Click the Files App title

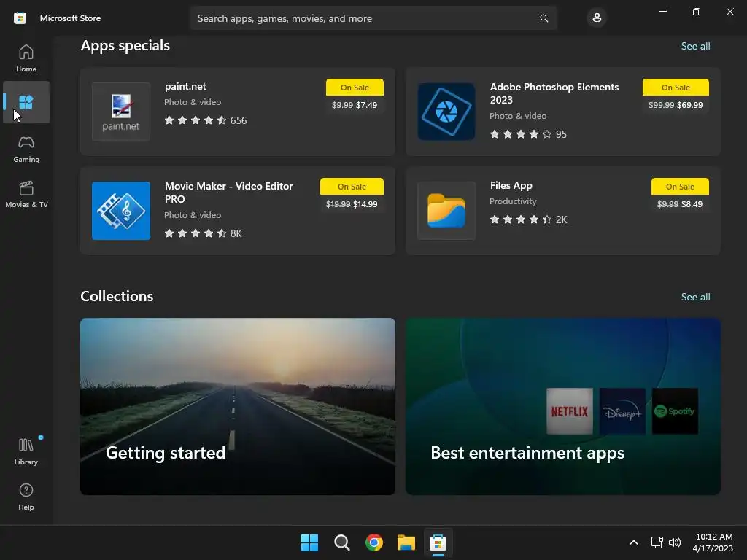tap(511, 185)
